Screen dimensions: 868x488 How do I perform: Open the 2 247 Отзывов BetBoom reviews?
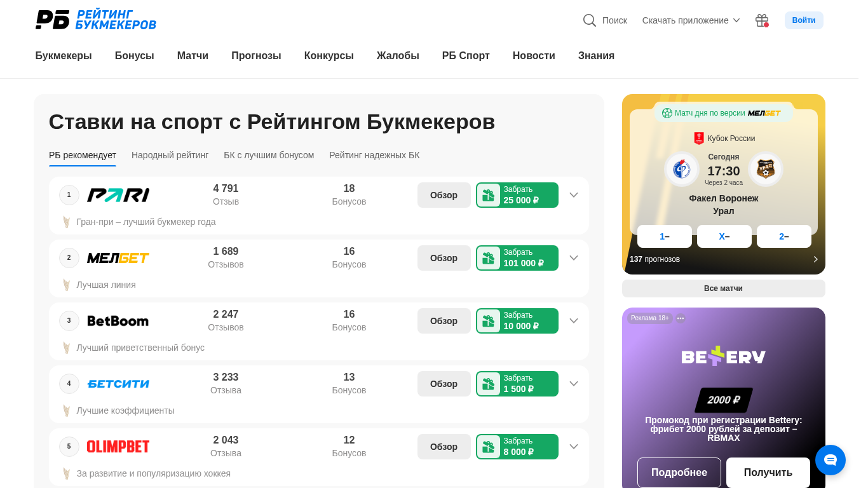pos(226,321)
